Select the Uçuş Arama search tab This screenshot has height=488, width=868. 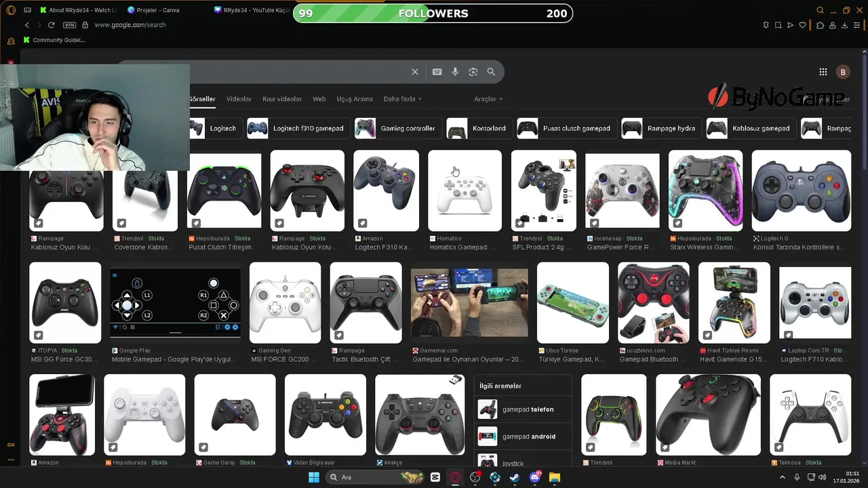(x=355, y=99)
